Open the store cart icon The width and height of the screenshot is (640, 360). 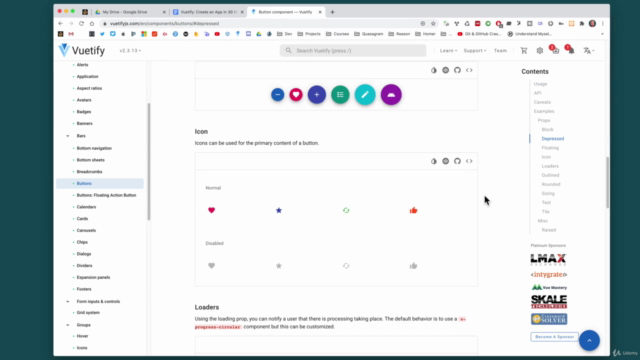[x=524, y=51]
